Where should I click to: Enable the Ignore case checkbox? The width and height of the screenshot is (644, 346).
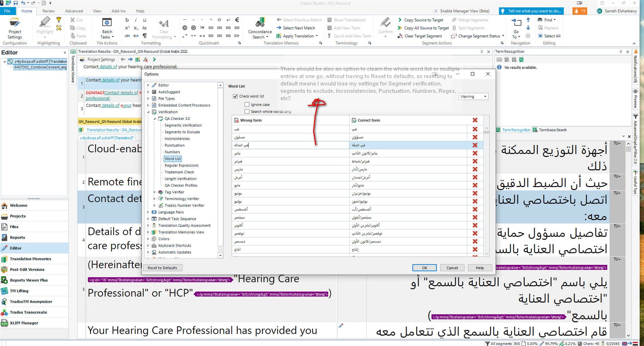(247, 104)
